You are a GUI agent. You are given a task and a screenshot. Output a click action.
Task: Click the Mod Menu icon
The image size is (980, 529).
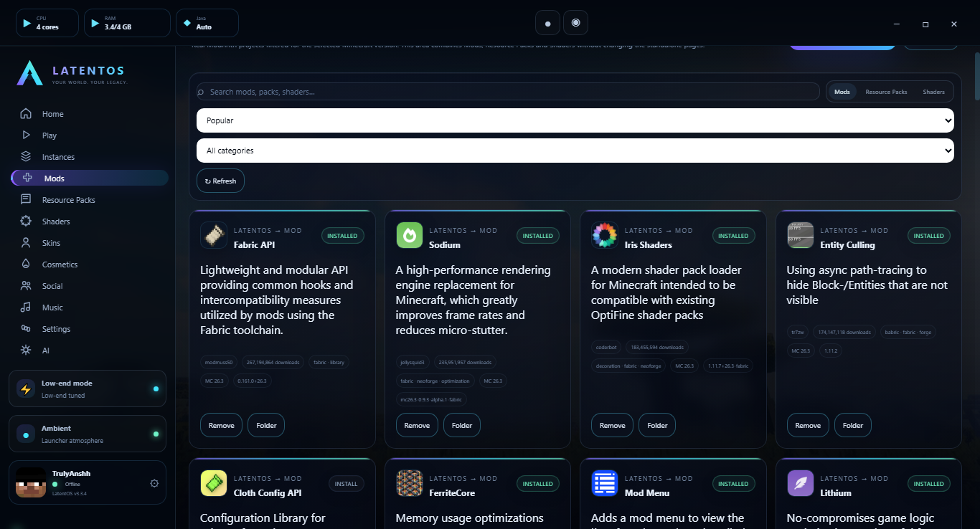coord(605,484)
